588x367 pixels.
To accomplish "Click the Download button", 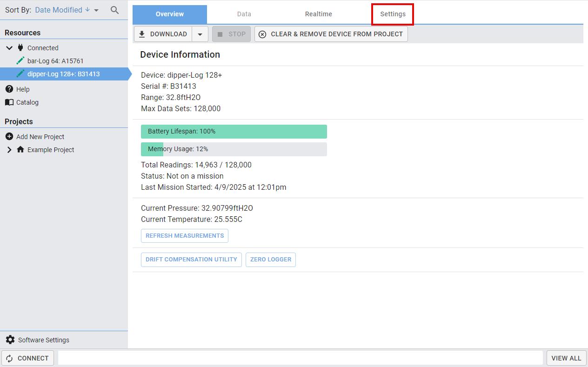I will point(163,34).
